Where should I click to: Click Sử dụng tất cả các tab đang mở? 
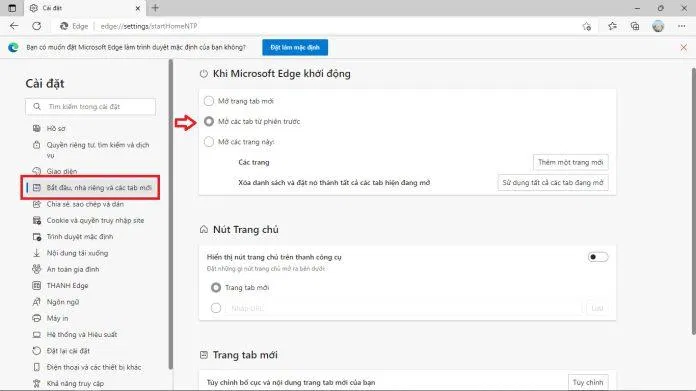point(553,182)
